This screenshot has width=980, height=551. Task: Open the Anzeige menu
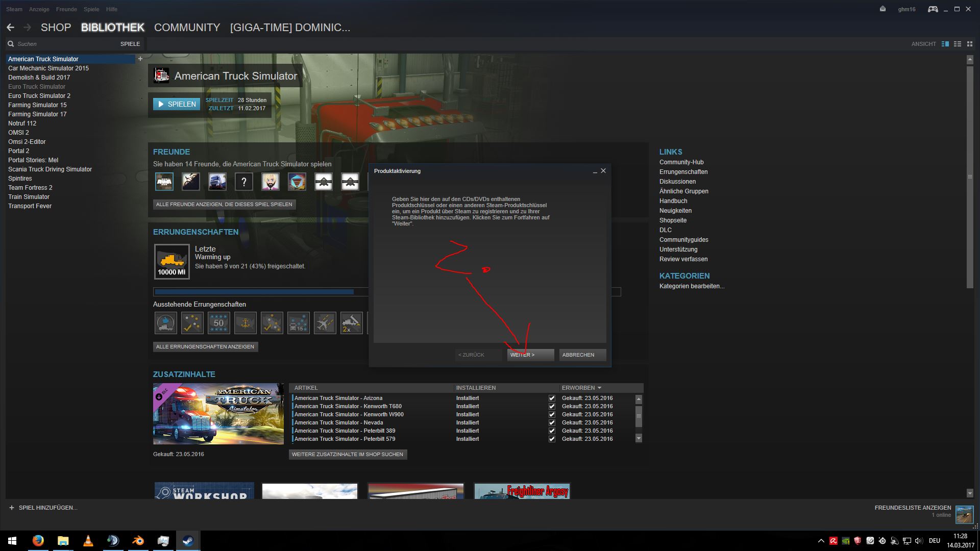(39, 9)
